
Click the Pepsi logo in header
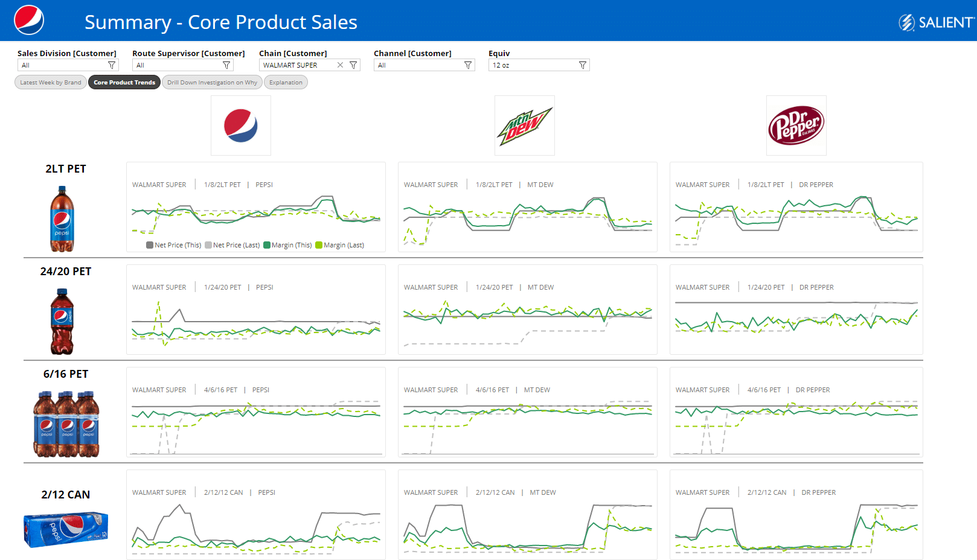[x=29, y=20]
